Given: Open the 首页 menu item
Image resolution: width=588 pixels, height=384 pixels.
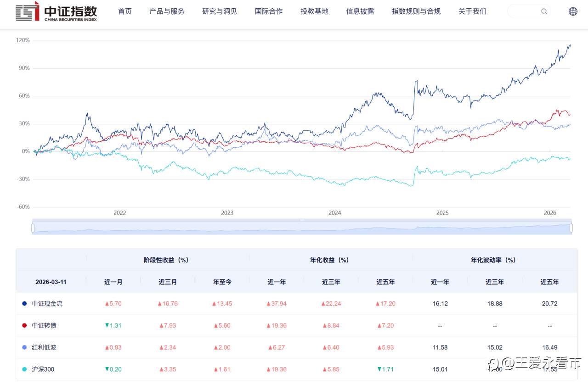Looking at the screenshot, I should [125, 11].
